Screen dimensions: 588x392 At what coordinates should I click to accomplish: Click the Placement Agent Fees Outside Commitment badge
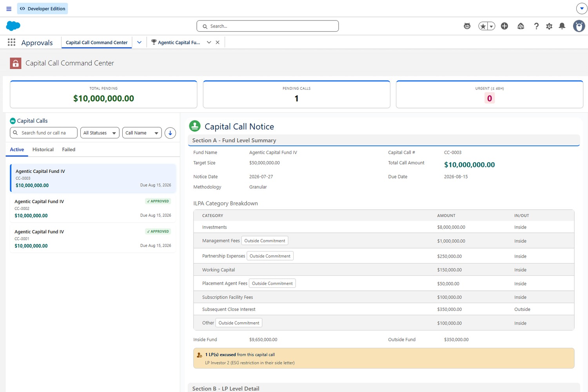[272, 283]
